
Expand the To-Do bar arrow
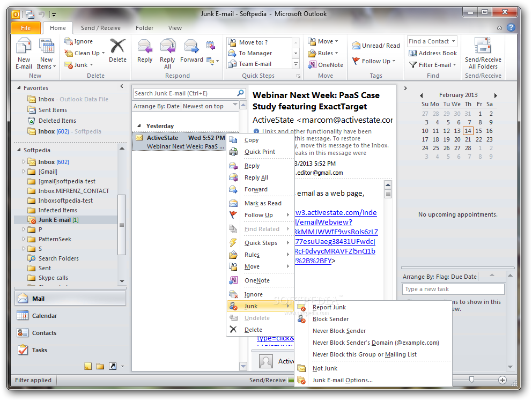pos(405,88)
